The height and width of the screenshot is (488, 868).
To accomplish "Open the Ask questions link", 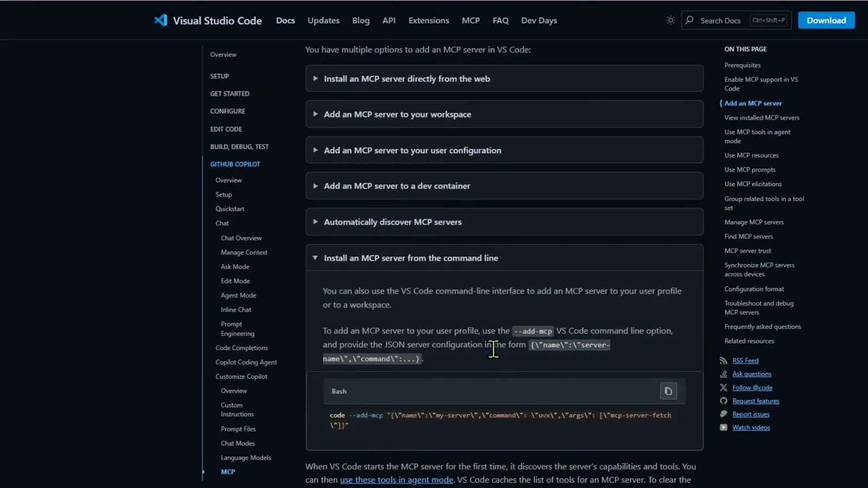I will [752, 374].
